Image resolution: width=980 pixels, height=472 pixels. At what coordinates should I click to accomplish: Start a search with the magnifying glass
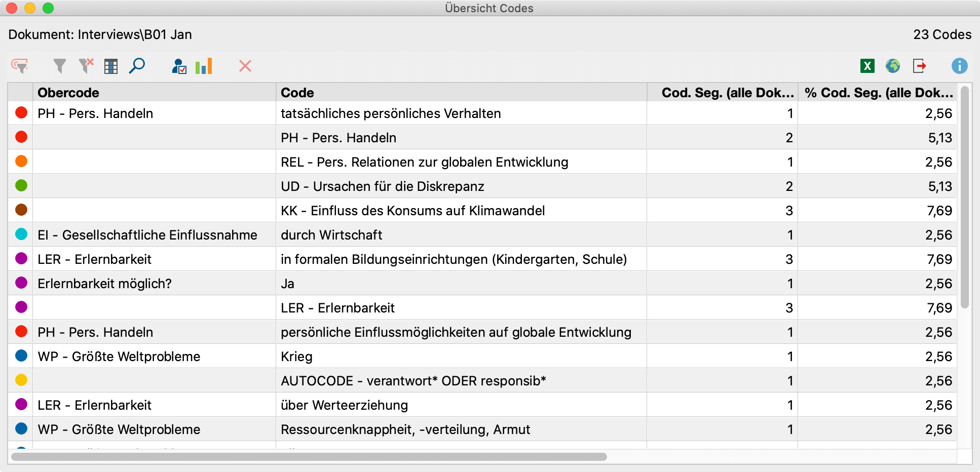pos(136,66)
